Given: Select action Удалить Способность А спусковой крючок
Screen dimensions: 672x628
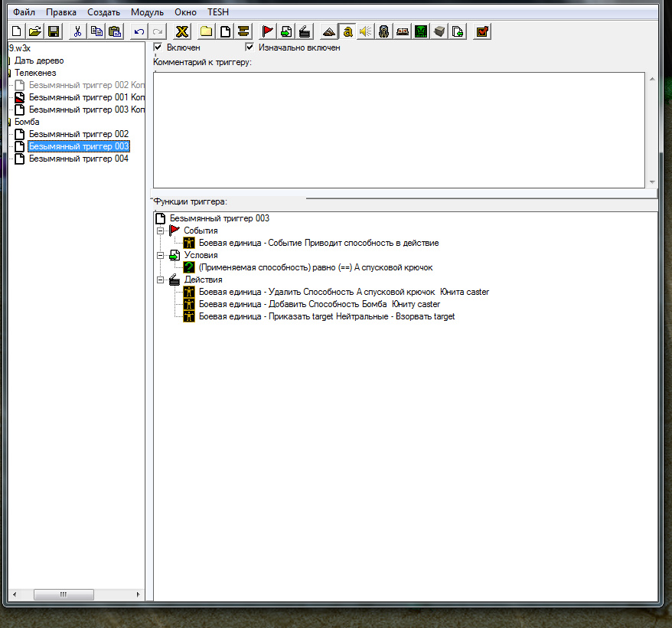Looking at the screenshot, I should [344, 292].
